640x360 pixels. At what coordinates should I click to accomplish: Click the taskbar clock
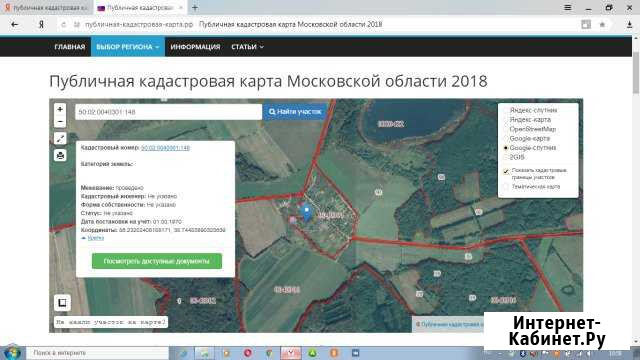pos(615,353)
